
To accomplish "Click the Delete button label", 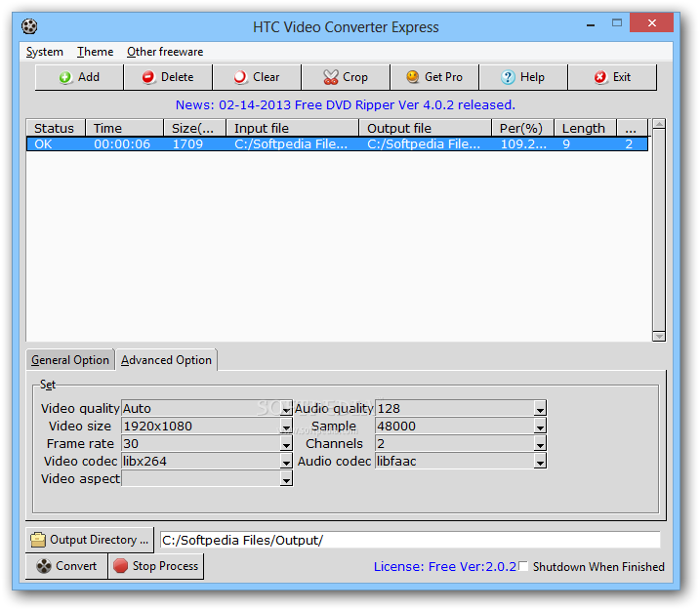I will 177,77.
